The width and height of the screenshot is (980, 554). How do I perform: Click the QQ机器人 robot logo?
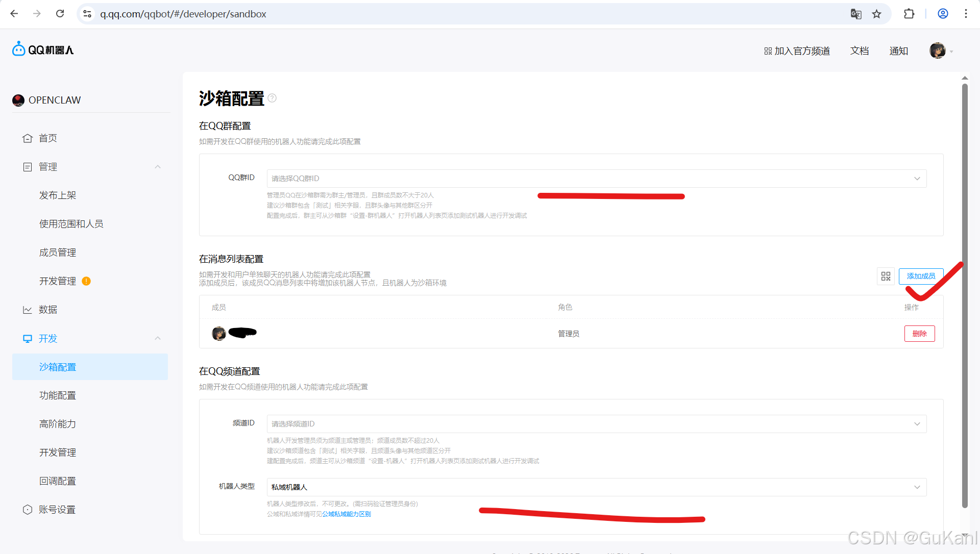pyautogui.click(x=18, y=48)
